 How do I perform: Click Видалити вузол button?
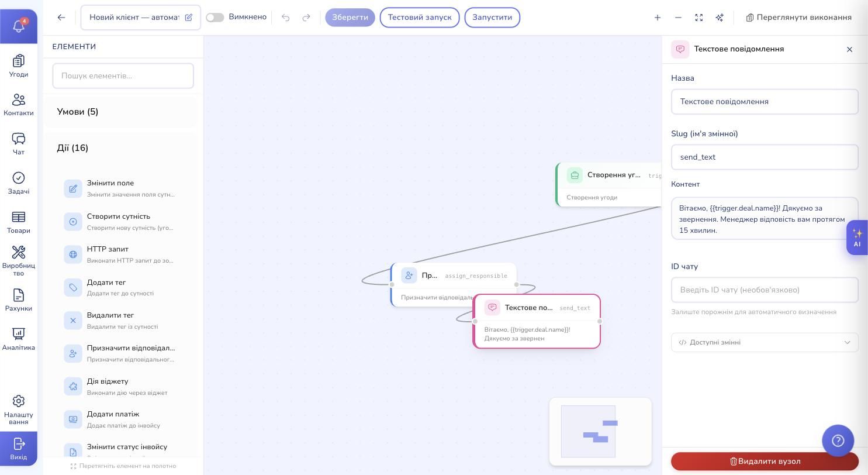coord(765,462)
